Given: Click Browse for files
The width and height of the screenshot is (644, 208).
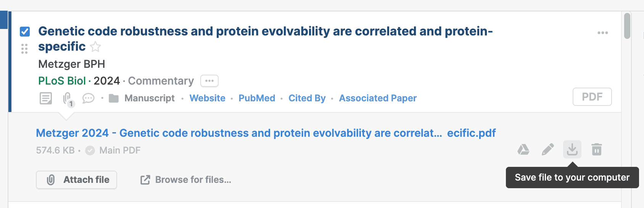Looking at the screenshot, I should point(186,180).
